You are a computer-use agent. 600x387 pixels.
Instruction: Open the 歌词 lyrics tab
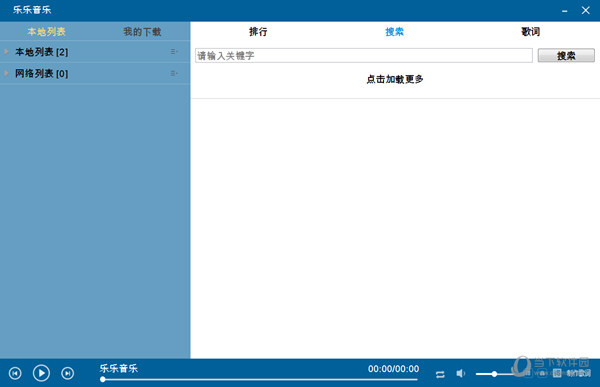pos(531,32)
